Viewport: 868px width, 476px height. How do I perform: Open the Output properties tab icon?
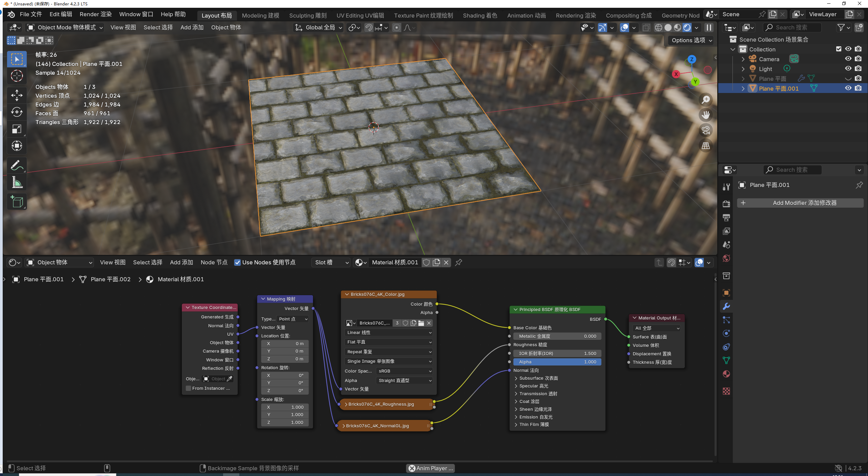(x=726, y=217)
